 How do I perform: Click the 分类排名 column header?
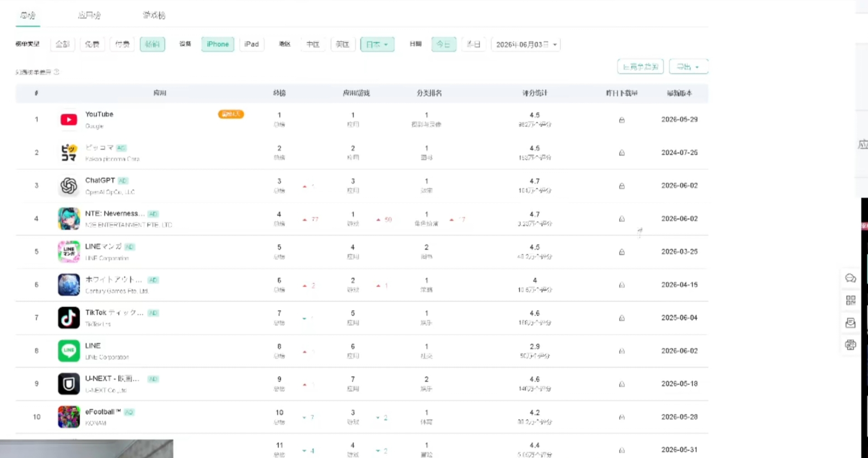pos(429,93)
